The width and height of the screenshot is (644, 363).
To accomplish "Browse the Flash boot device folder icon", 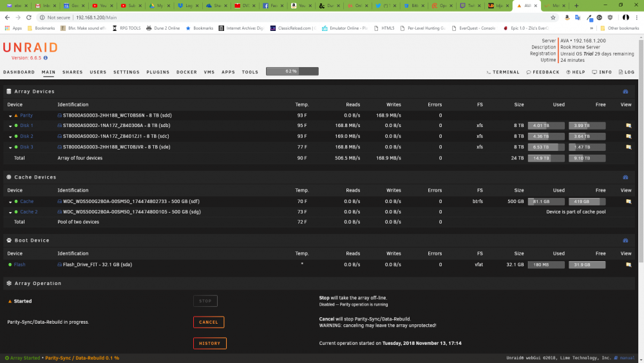I will click(629, 265).
